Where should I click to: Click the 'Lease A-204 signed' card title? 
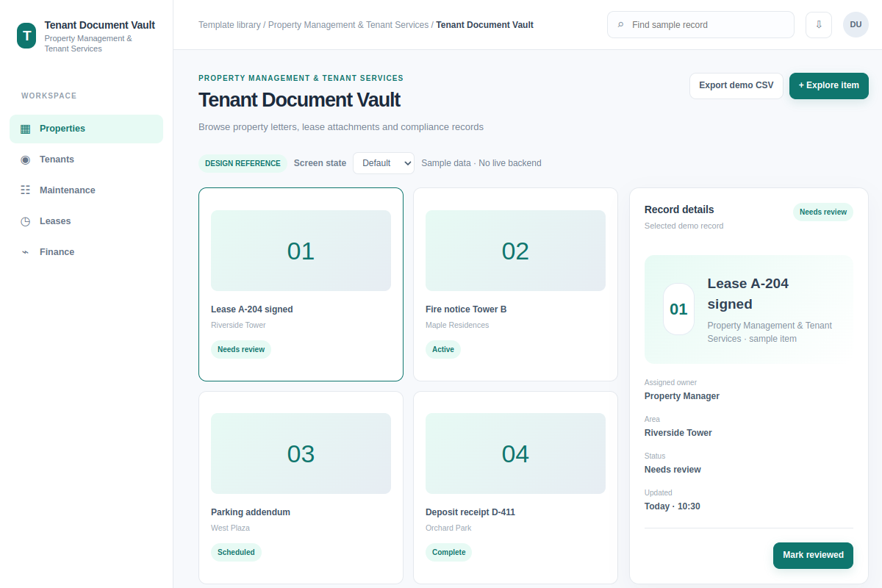point(252,309)
